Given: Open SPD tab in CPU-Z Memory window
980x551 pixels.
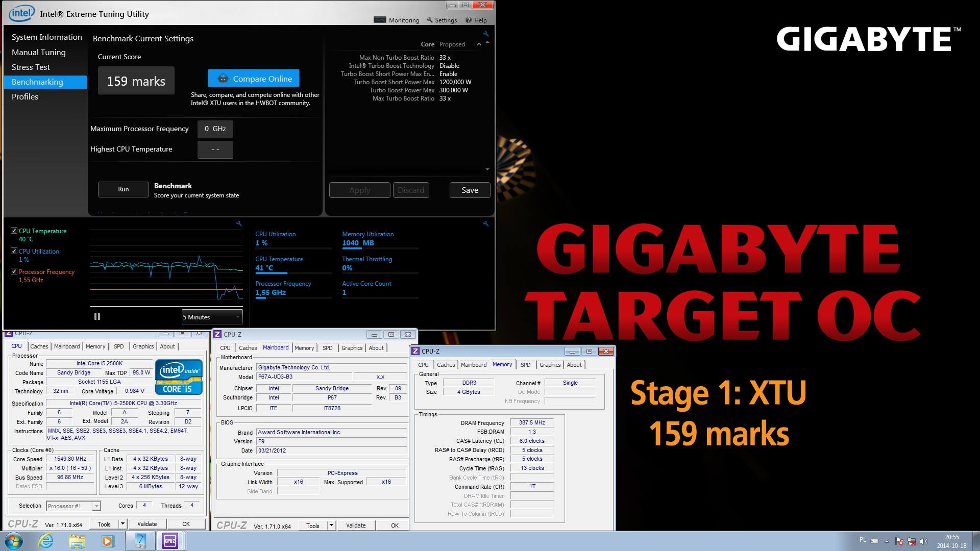Looking at the screenshot, I should pos(525,365).
